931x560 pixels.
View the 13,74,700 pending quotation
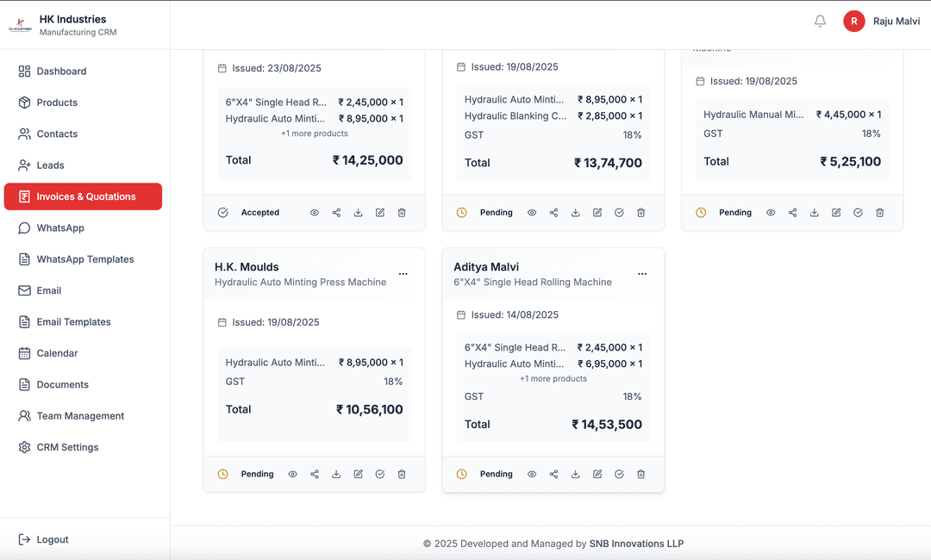point(532,213)
